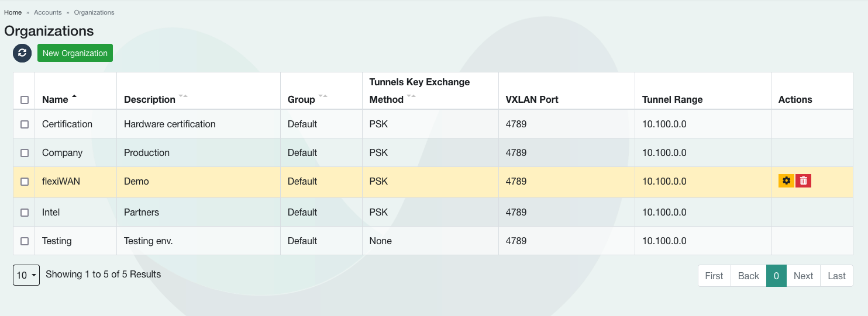Sort by Name column arrow
The height and width of the screenshot is (316, 868).
[74, 97]
